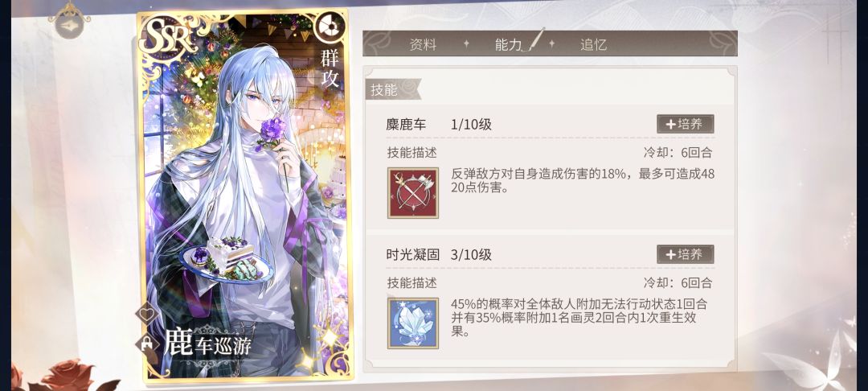This screenshot has height=391, width=868.
Task: Toggle the heart favorite icon on the card
Action: 147,314
